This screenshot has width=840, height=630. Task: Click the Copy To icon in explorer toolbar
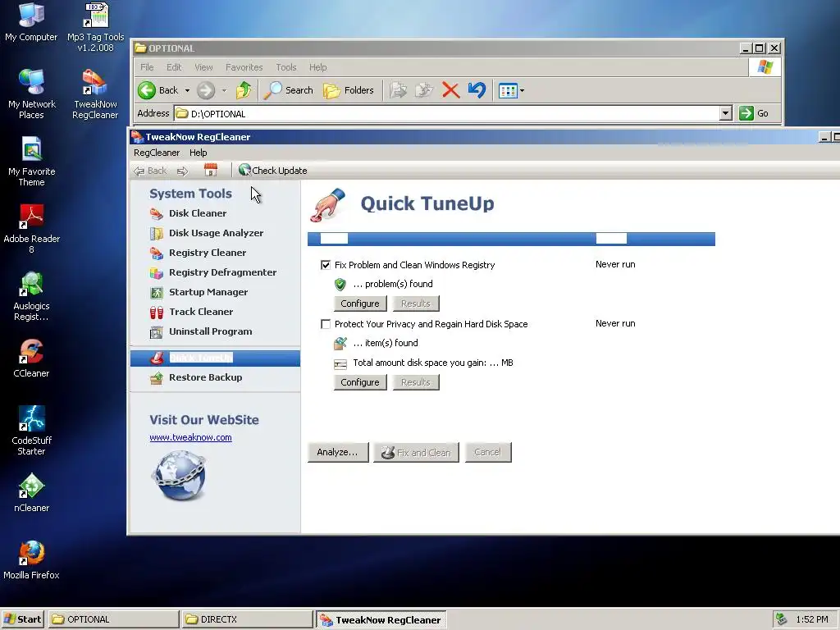tap(424, 90)
